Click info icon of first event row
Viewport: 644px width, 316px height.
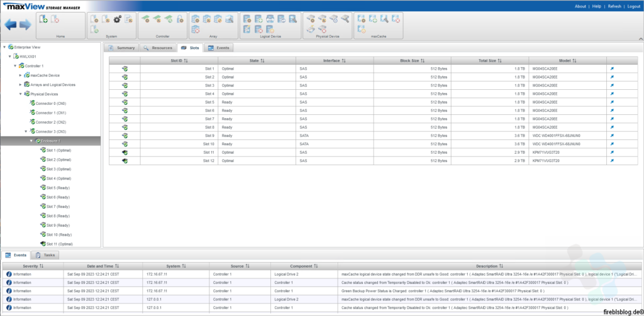(x=9, y=274)
